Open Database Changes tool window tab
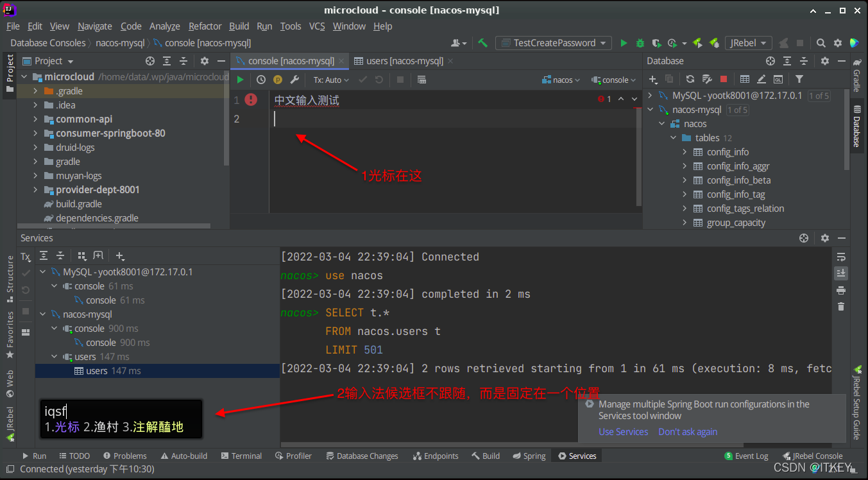Viewport: 868px width, 480px height. [362, 456]
